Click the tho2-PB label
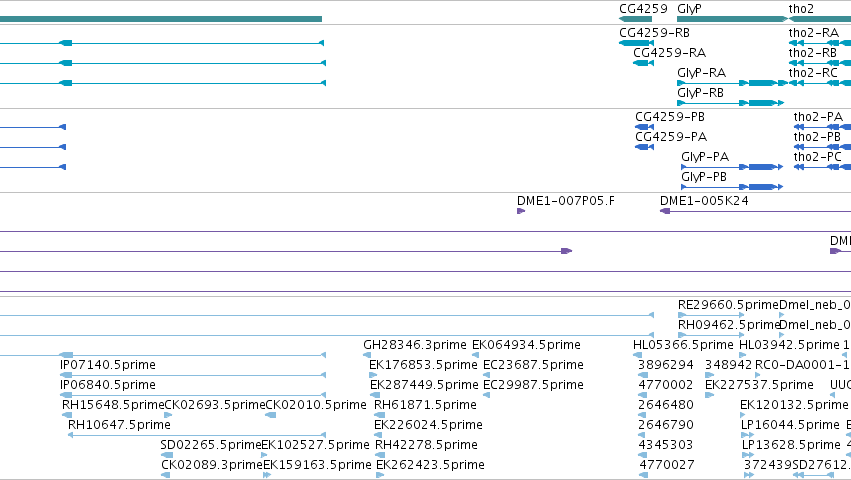The height and width of the screenshot is (480, 851). point(817,137)
